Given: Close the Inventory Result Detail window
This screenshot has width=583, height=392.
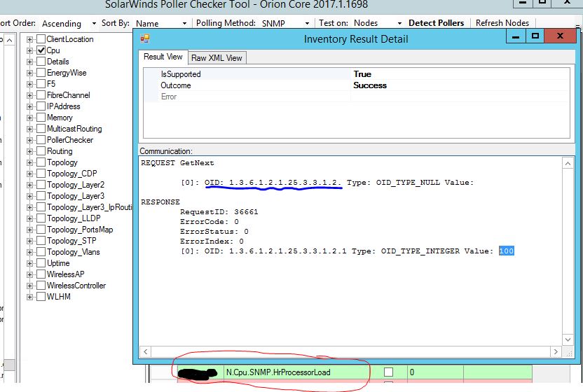Looking at the screenshot, I should (x=560, y=36).
